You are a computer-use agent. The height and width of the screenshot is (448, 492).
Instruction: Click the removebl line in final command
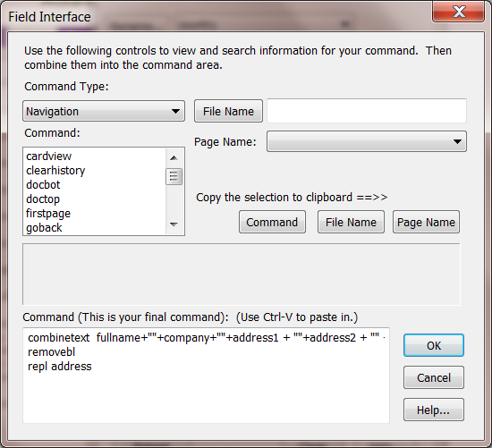(52, 352)
